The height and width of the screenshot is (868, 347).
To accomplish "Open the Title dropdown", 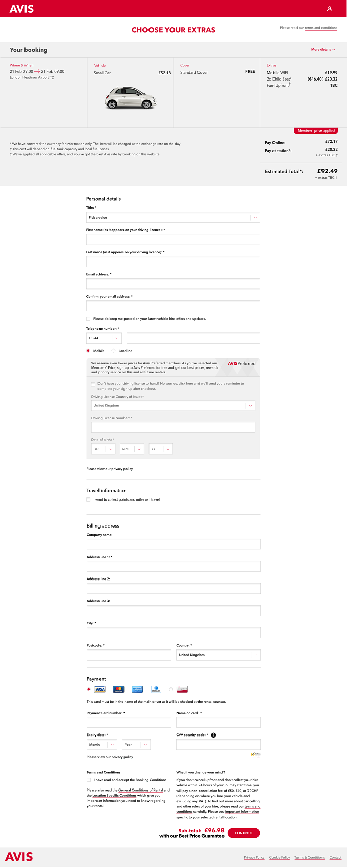I will [x=173, y=217].
